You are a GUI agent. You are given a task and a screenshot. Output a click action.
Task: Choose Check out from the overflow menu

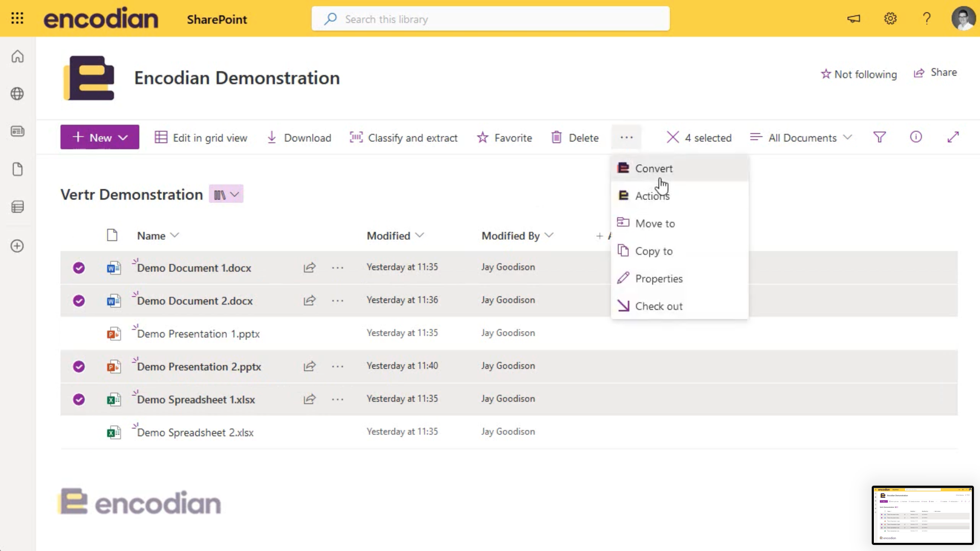click(x=679, y=306)
